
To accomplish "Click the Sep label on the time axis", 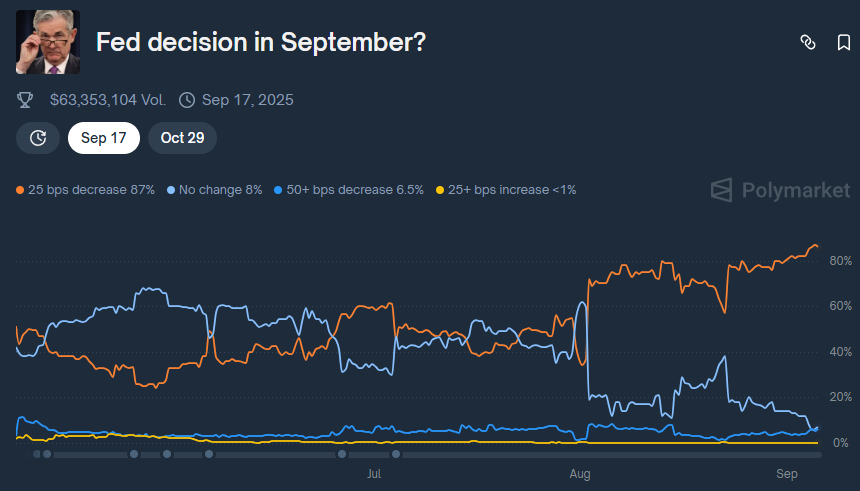I will 787,474.
